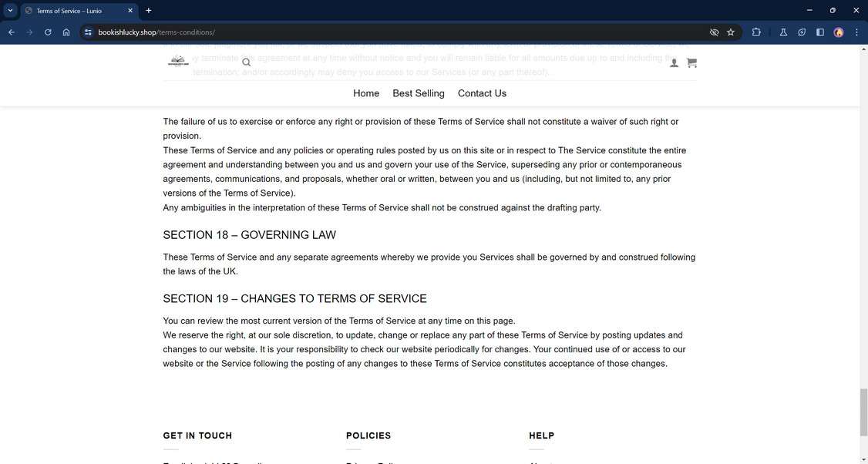The width and height of the screenshot is (868, 464).
Task: Open the Contact Us menu item
Action: click(482, 93)
